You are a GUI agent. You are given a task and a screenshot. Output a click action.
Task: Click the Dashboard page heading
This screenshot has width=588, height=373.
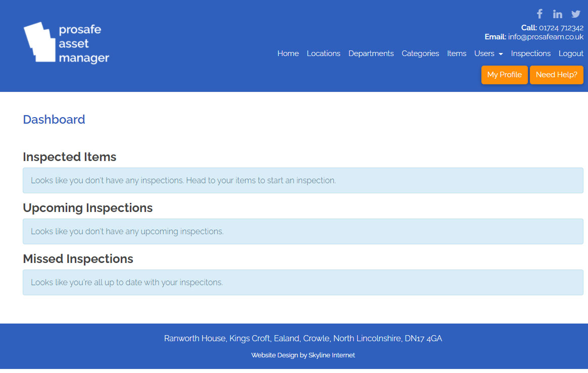(54, 120)
